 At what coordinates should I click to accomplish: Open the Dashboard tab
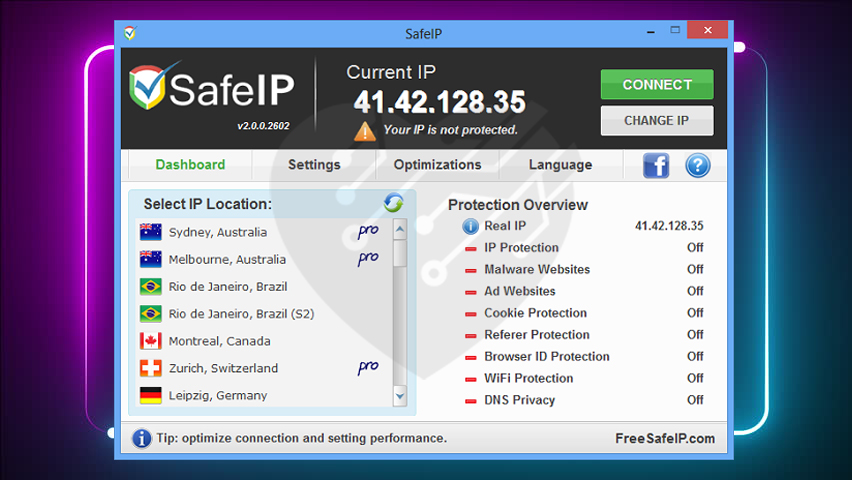click(x=190, y=165)
